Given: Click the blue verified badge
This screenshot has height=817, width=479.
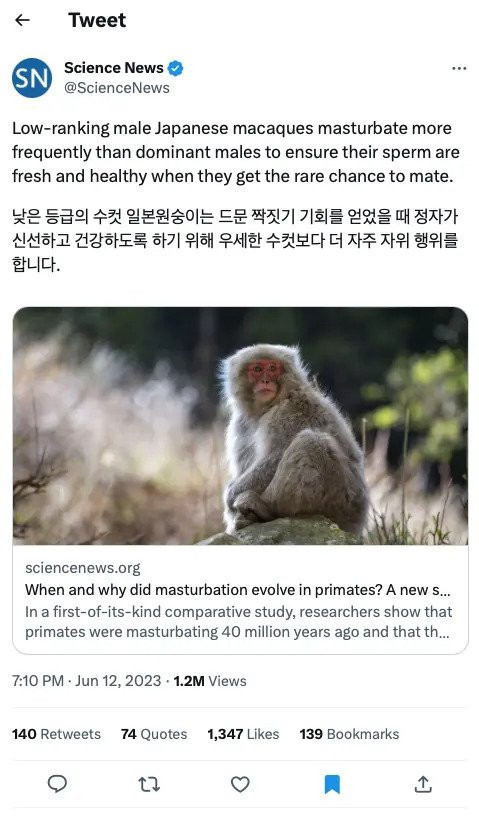Looking at the screenshot, I should pyautogui.click(x=175, y=68).
